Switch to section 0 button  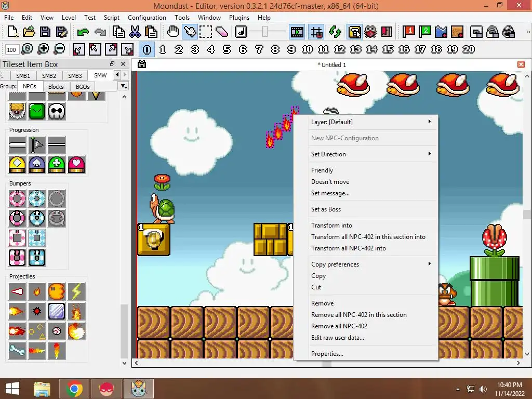tap(147, 49)
